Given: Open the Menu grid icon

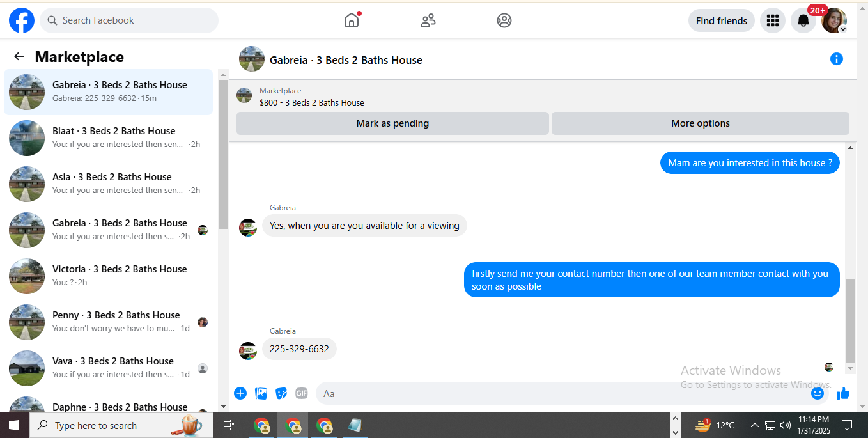Looking at the screenshot, I should tap(773, 20).
